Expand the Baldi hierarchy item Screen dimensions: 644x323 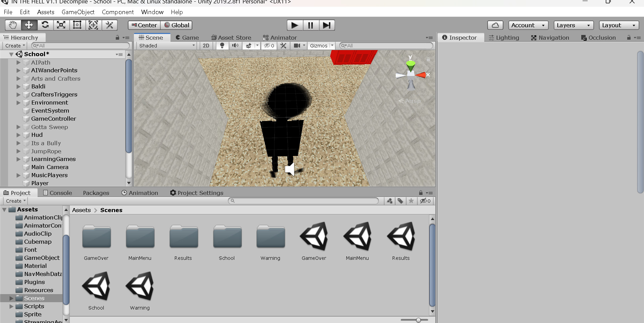tap(18, 86)
